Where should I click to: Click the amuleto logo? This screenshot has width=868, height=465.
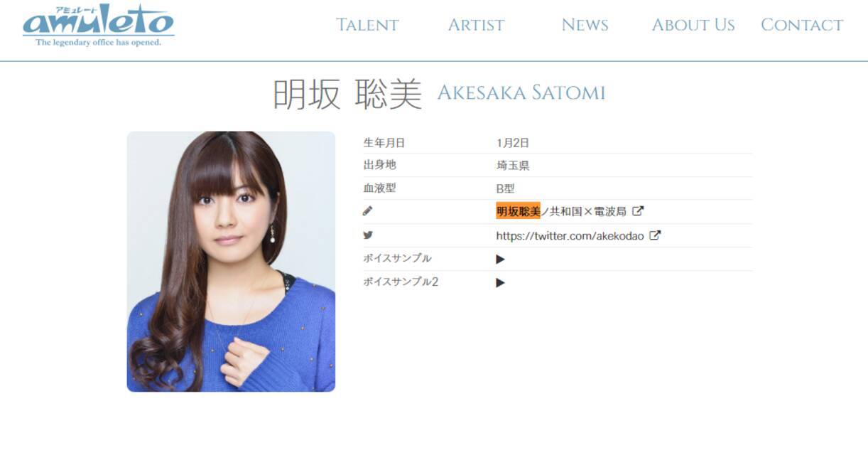pyautogui.click(x=98, y=26)
